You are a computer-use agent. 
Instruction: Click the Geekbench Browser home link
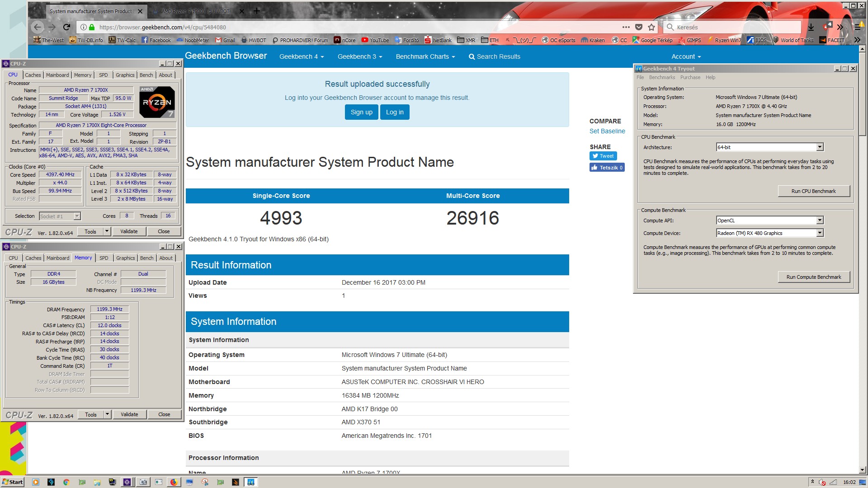pyautogui.click(x=226, y=56)
